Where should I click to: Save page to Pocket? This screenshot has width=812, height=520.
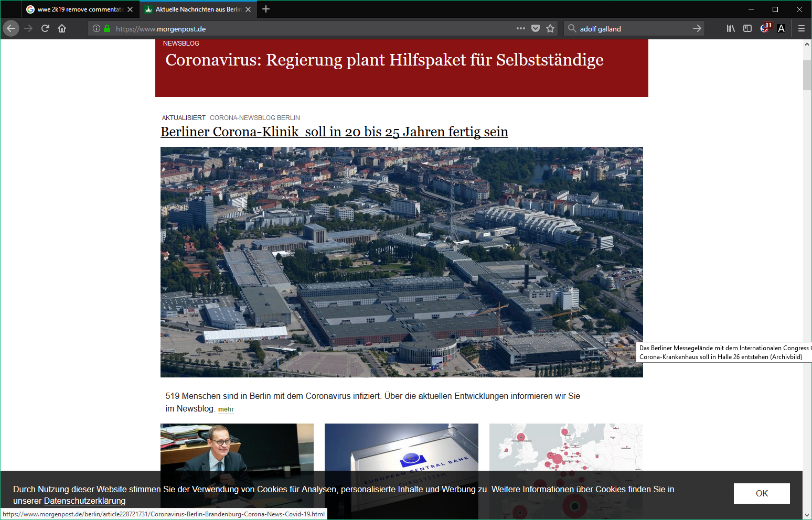point(536,28)
